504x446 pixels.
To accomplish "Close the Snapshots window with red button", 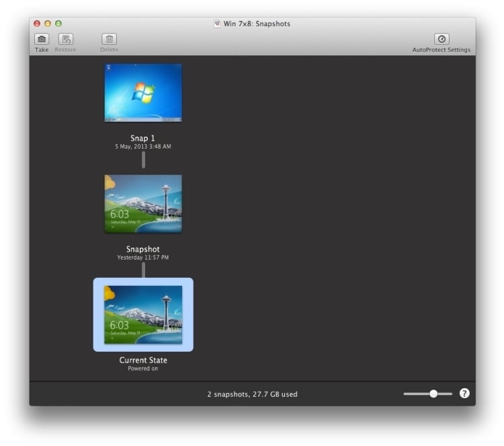I will 37,24.
